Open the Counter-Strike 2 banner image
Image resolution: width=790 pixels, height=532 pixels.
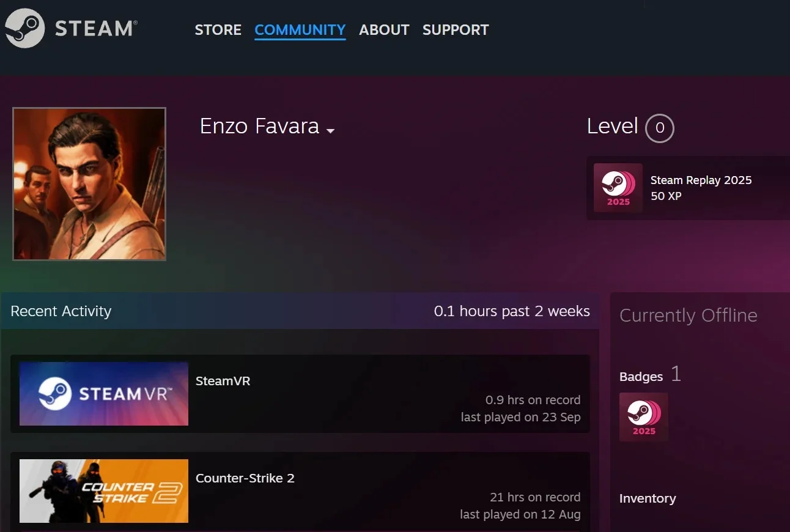click(x=104, y=491)
